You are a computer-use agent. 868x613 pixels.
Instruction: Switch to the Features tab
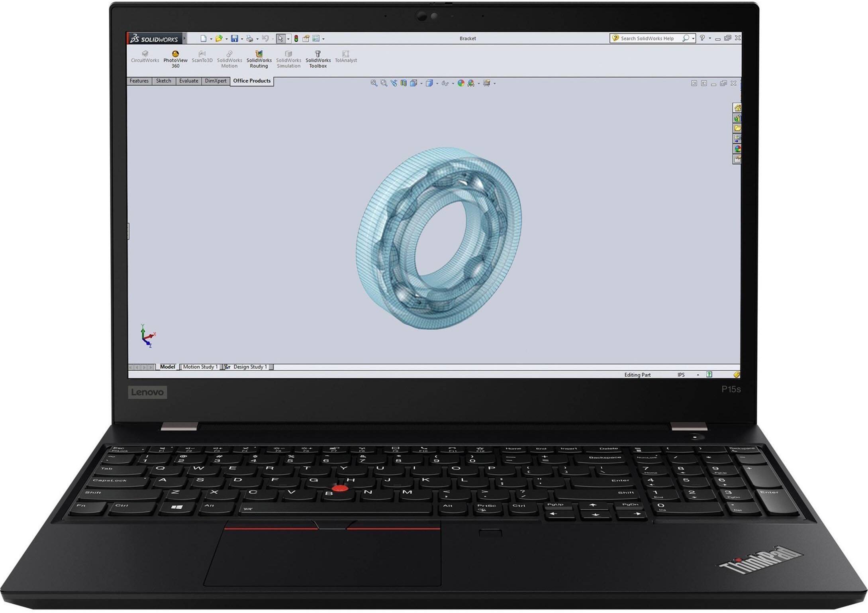[x=139, y=81]
